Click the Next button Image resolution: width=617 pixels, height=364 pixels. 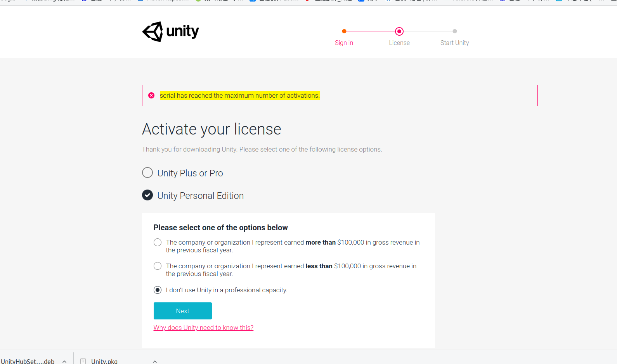pos(182,311)
